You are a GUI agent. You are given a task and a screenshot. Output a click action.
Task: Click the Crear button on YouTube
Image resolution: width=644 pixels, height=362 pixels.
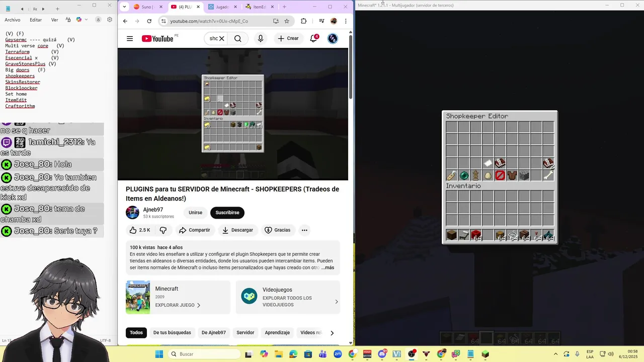[289, 39]
